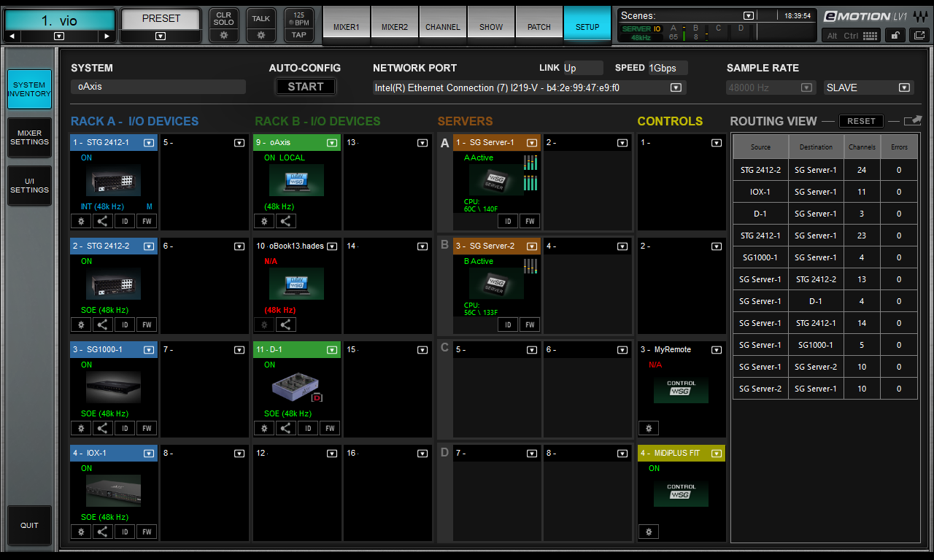This screenshot has height=560, width=934.
Task: Click share icon on D-1 device
Action: (286, 428)
